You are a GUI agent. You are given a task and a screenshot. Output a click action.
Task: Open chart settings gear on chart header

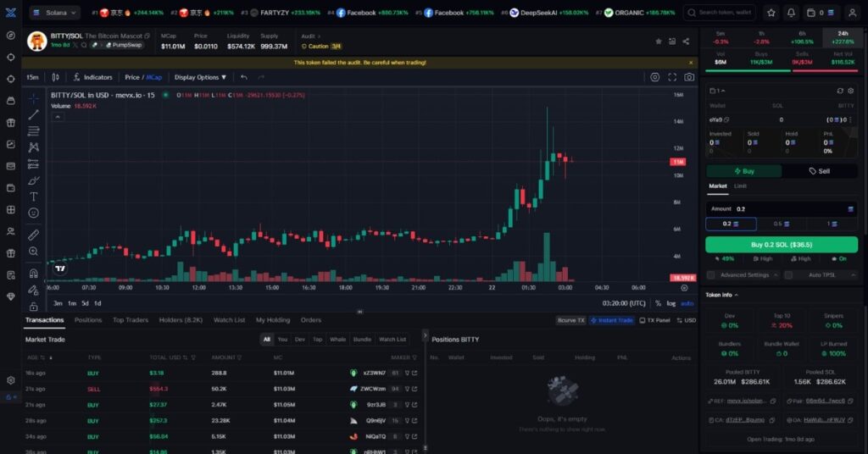click(655, 77)
